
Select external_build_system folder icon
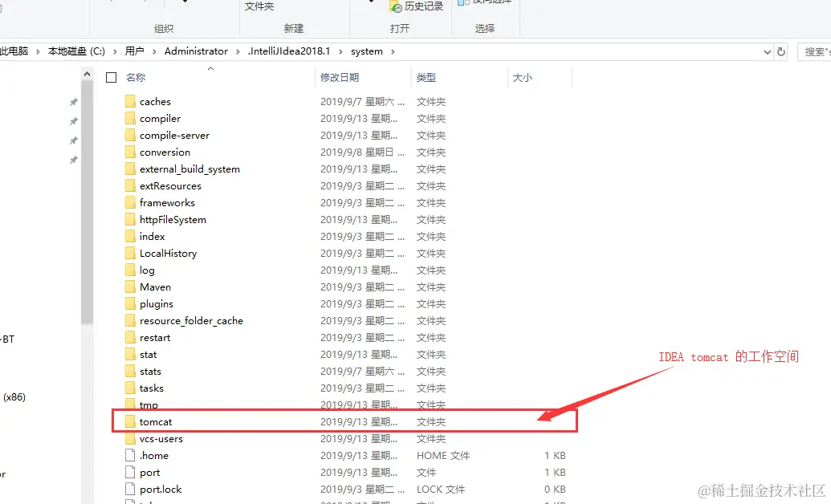[130, 169]
